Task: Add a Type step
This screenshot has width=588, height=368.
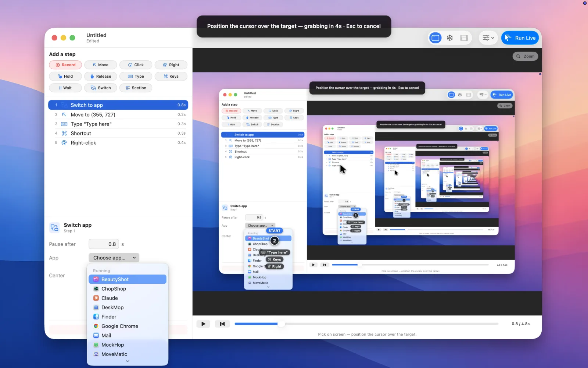Action: [x=136, y=76]
